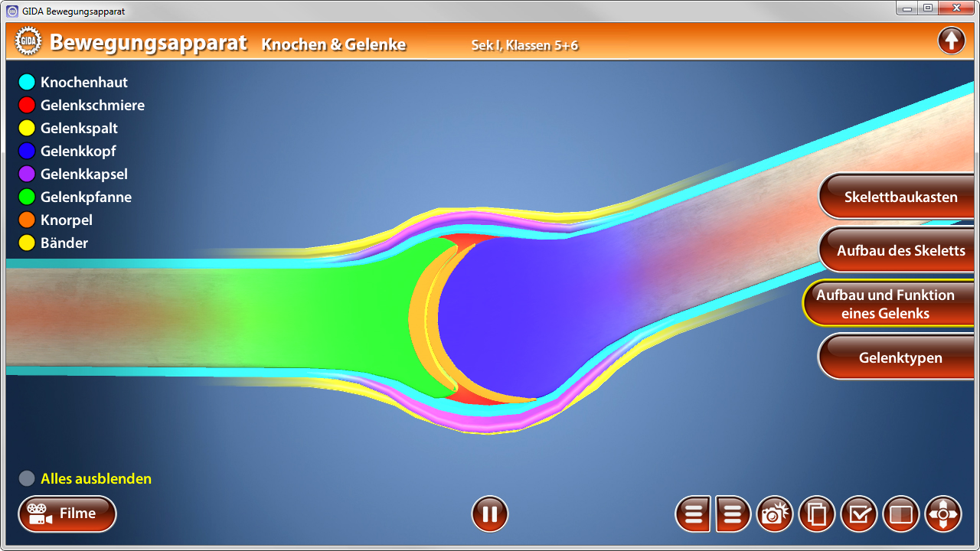Click the up arrow icon in header

click(x=951, y=41)
